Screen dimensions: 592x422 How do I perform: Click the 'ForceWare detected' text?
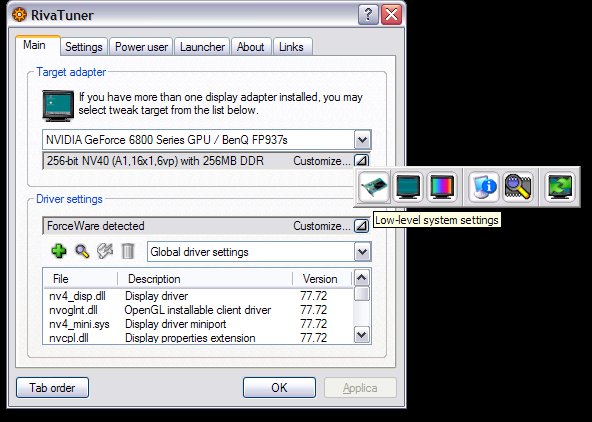pos(96,226)
